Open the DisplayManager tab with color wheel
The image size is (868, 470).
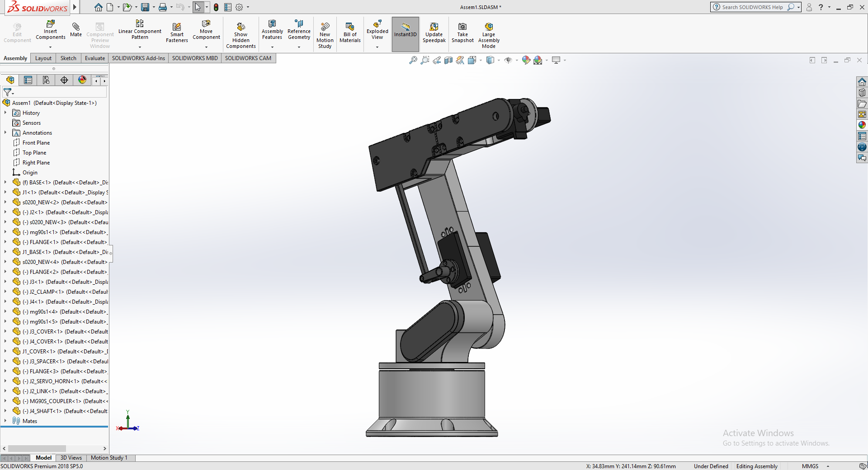pos(82,80)
